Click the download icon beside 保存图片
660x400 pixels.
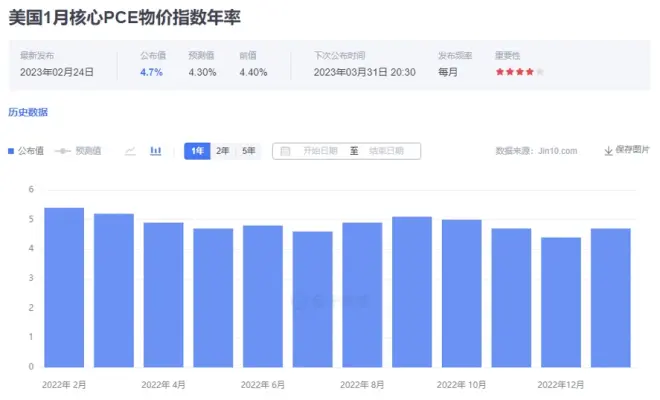click(x=607, y=151)
